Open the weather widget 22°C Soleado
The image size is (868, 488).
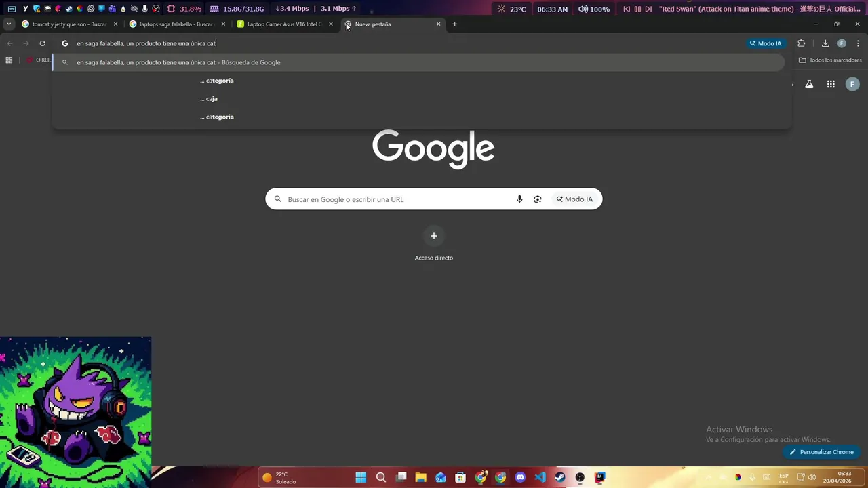pos(280,478)
